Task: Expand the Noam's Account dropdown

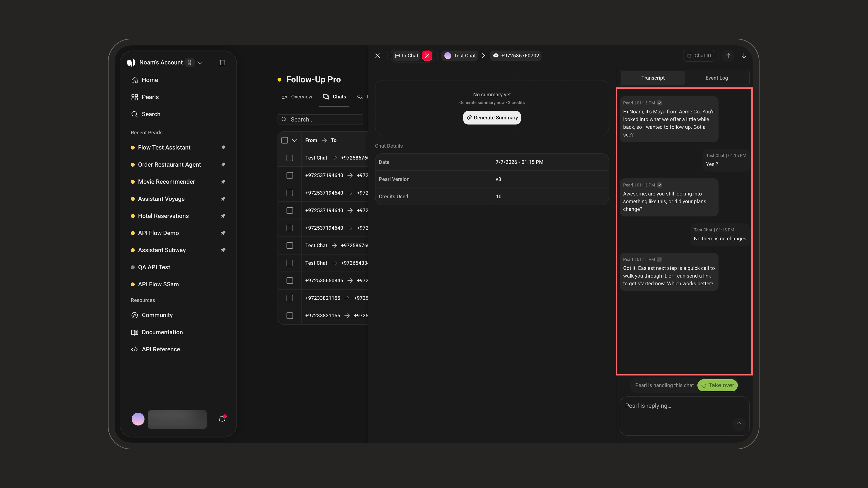Action: (200, 63)
